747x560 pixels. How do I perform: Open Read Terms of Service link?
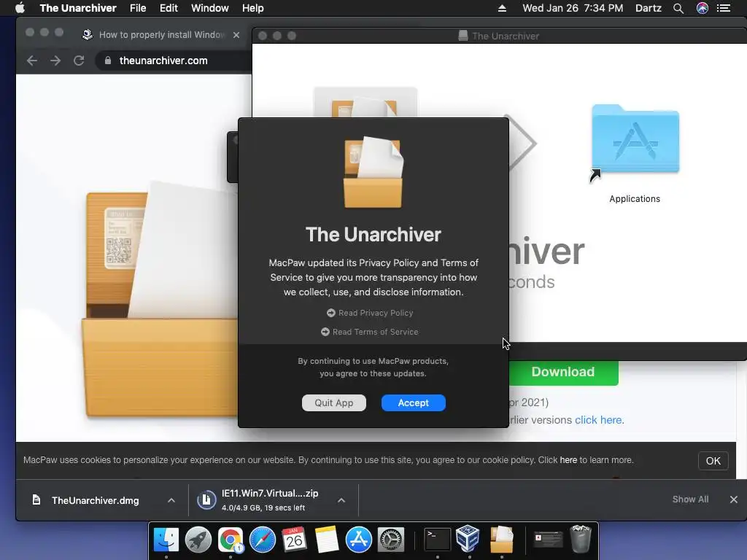[370, 332]
